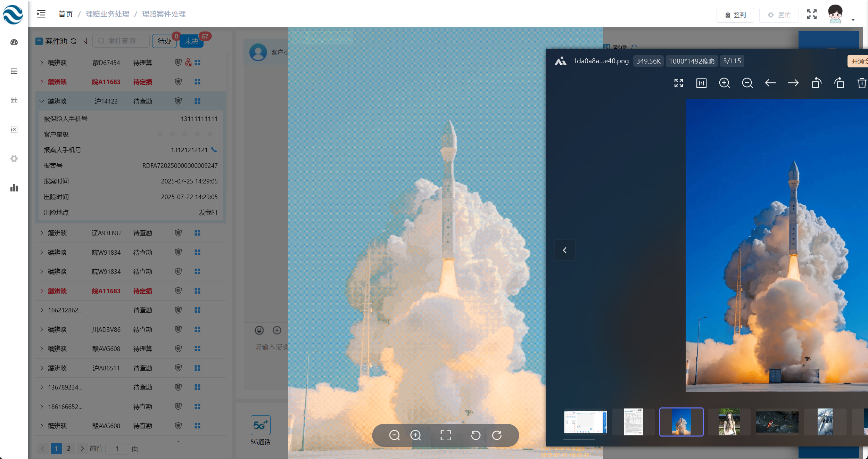Go to page 2 of case list
Viewport: 868px width, 459px height.
68,448
